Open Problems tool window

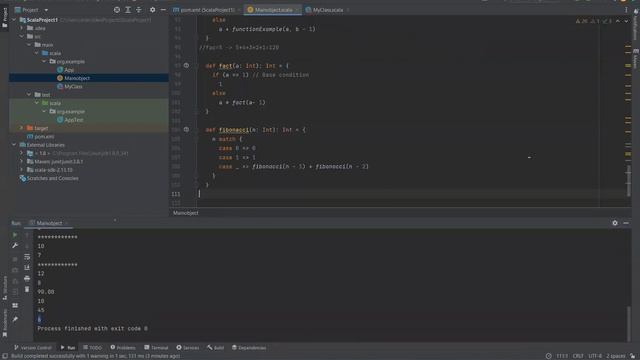(123, 348)
